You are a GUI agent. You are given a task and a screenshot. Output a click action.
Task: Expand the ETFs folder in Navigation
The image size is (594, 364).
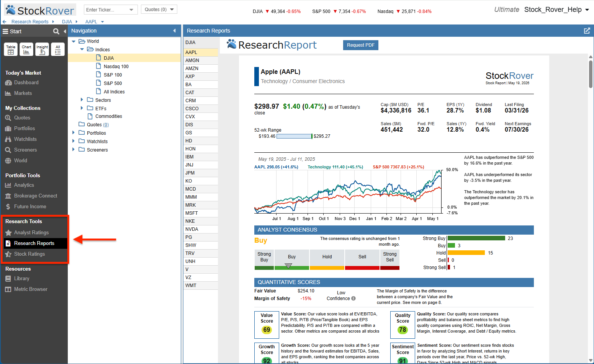point(82,108)
